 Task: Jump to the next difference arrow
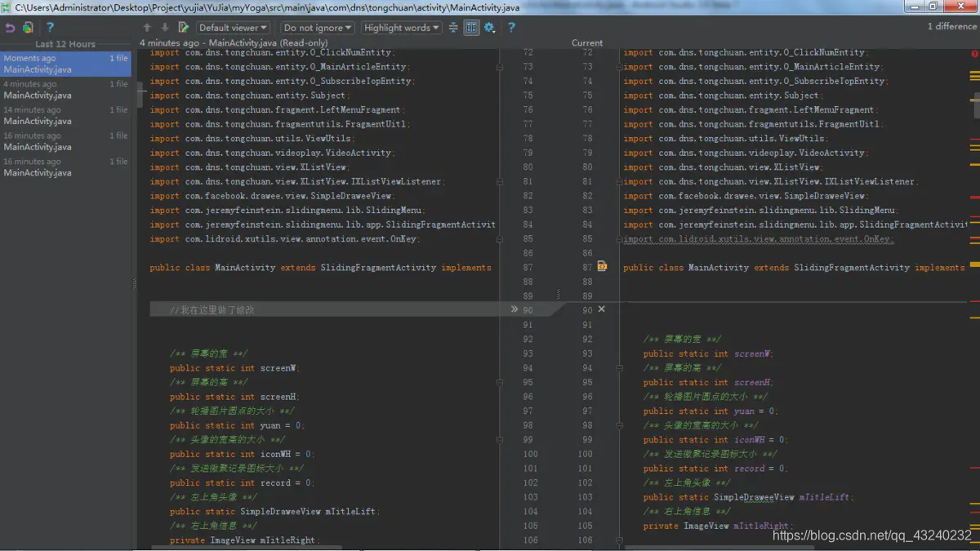pyautogui.click(x=165, y=28)
